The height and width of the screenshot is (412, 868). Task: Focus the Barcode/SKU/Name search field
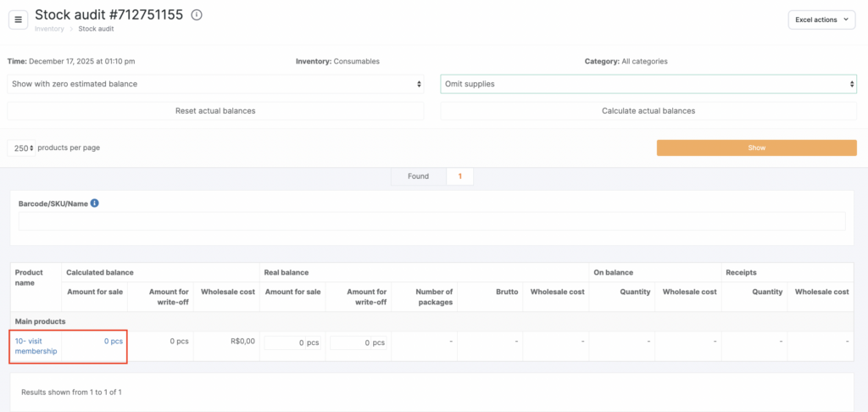tap(432, 221)
